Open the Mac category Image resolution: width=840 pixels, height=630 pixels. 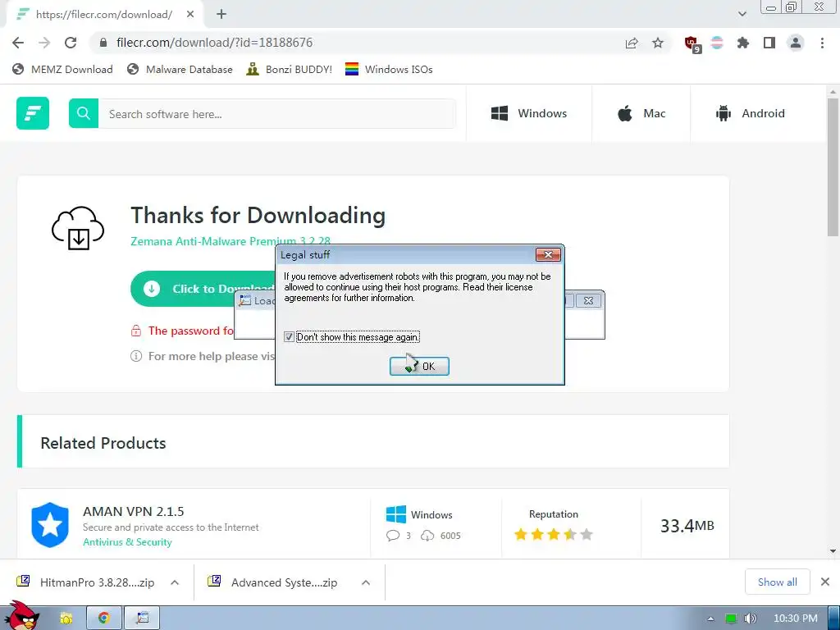coord(641,113)
